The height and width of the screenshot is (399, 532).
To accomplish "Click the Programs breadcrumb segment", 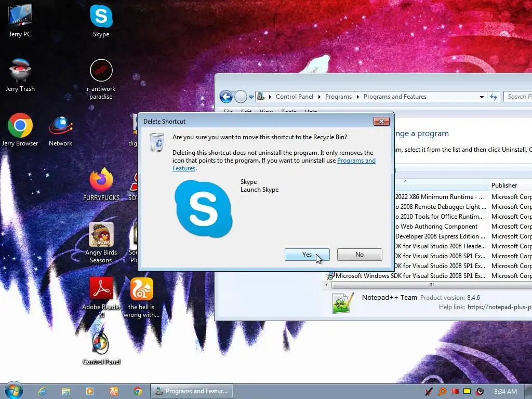I will pyautogui.click(x=338, y=97).
